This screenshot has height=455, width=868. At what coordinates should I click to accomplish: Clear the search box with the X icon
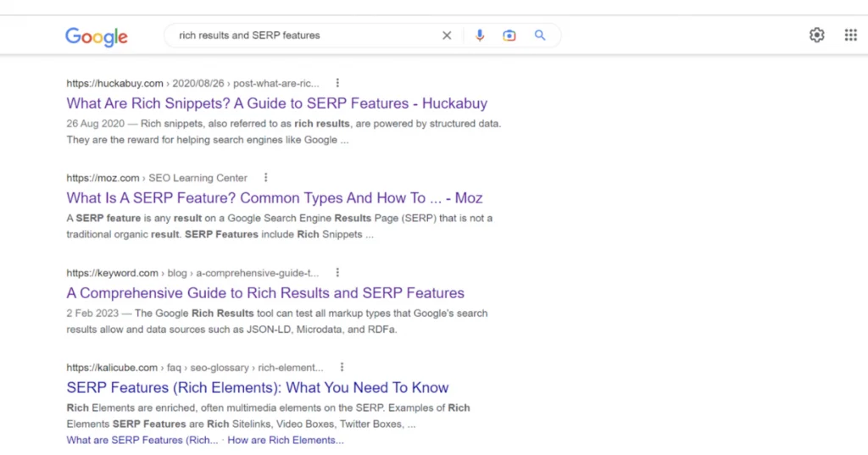click(x=447, y=36)
